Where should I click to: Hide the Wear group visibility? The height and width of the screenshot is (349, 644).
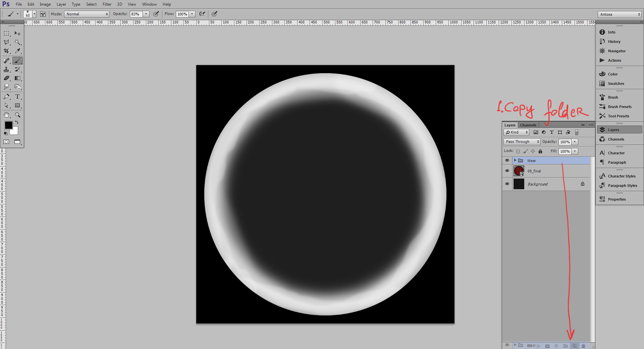pos(507,160)
